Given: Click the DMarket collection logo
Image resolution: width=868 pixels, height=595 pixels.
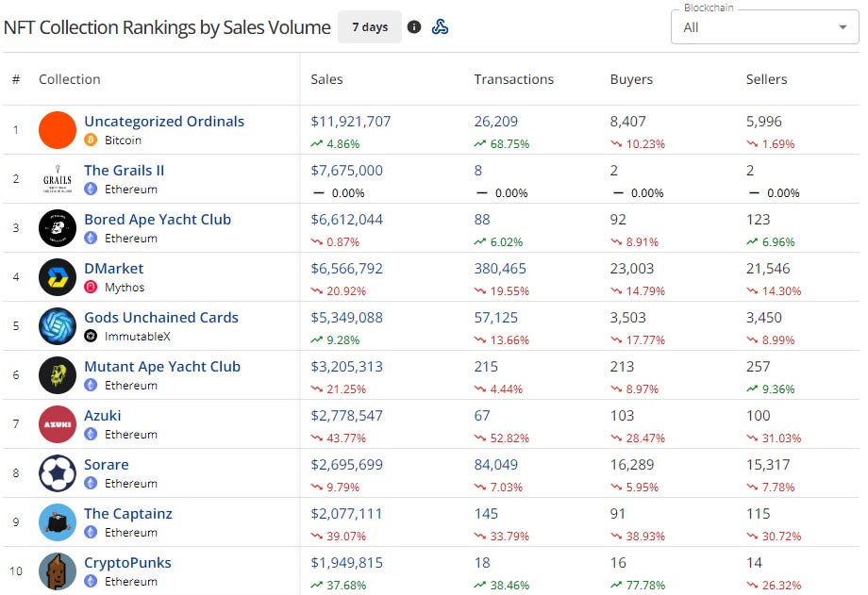Looking at the screenshot, I should tap(58, 277).
